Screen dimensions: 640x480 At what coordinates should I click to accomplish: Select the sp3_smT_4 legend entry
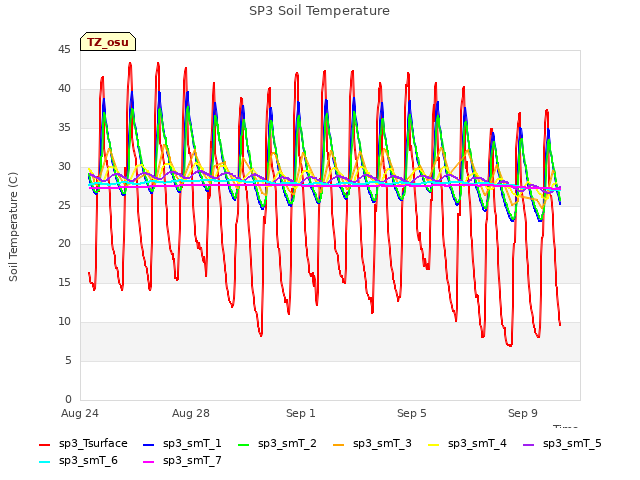(467, 444)
